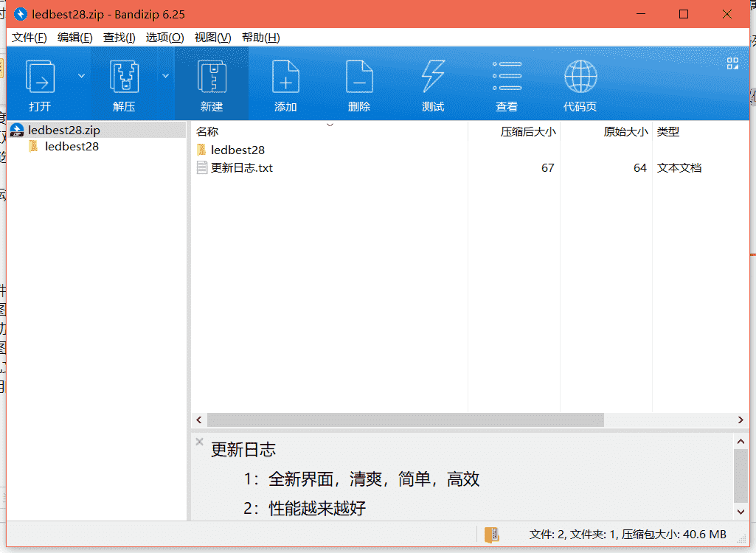Click the New archive (新建) icon
Image resolution: width=756 pixels, height=553 pixels.
click(x=212, y=77)
